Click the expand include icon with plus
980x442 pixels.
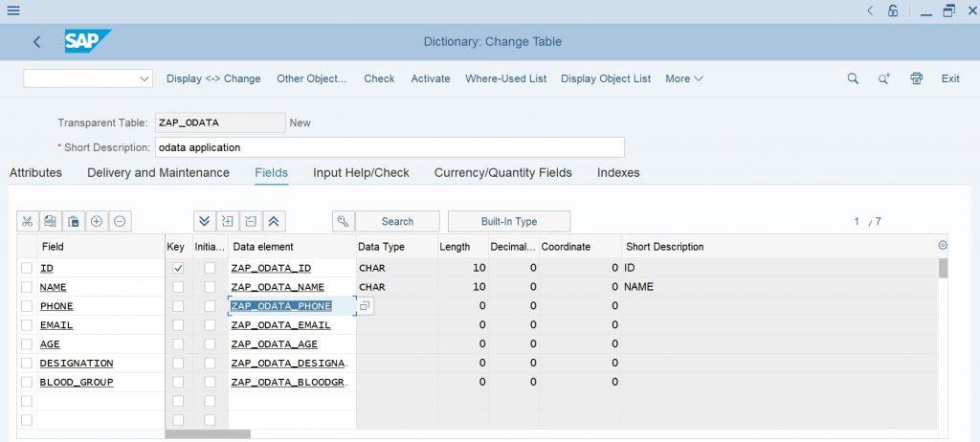[228, 221]
